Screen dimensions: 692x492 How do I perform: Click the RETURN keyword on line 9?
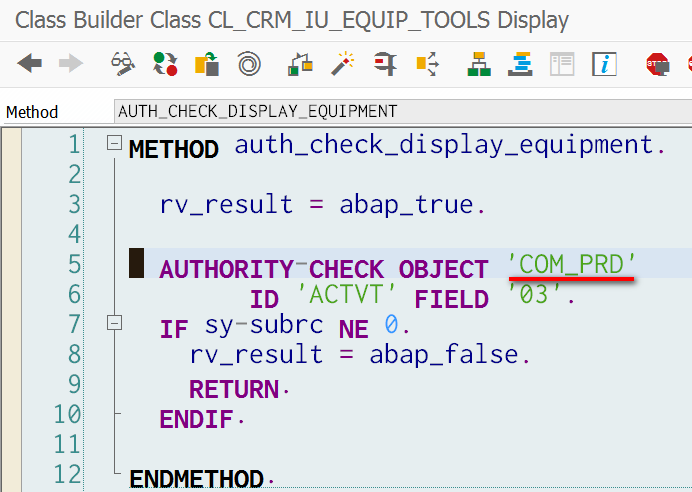point(234,389)
